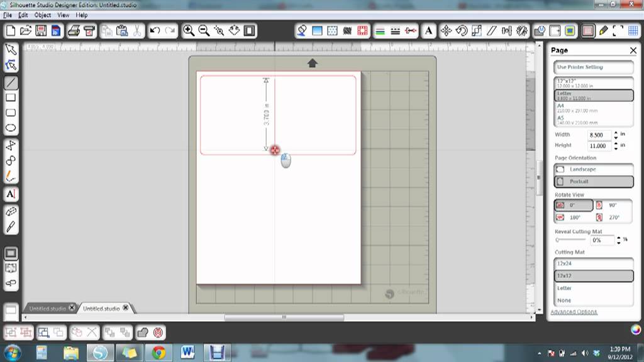Select the 12x24 cutting mat option

pos(594,263)
